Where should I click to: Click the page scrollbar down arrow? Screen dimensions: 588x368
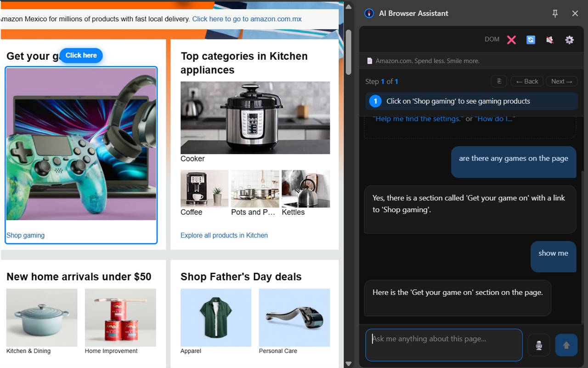(348, 363)
